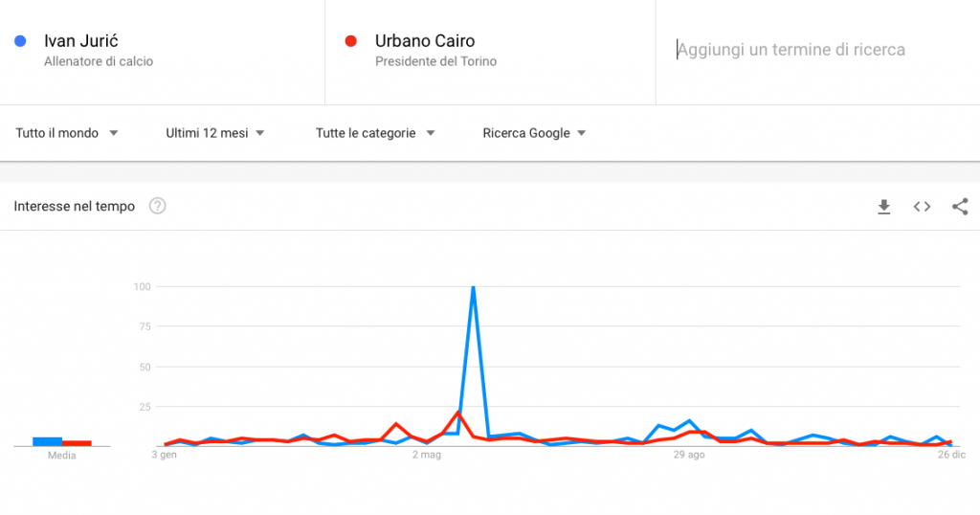Click the red Media average bar
Image resolution: width=980 pixels, height=515 pixels.
77,443
